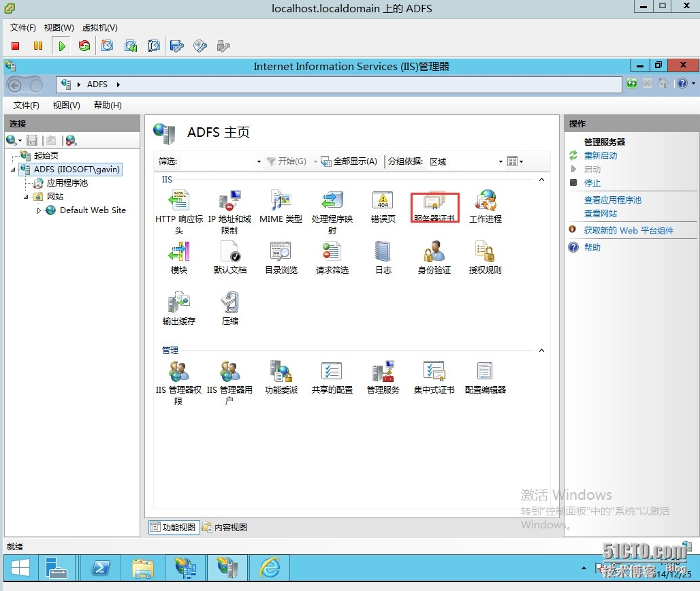Expand the Default Web Site node
The height and width of the screenshot is (591, 700).
pos(39,210)
